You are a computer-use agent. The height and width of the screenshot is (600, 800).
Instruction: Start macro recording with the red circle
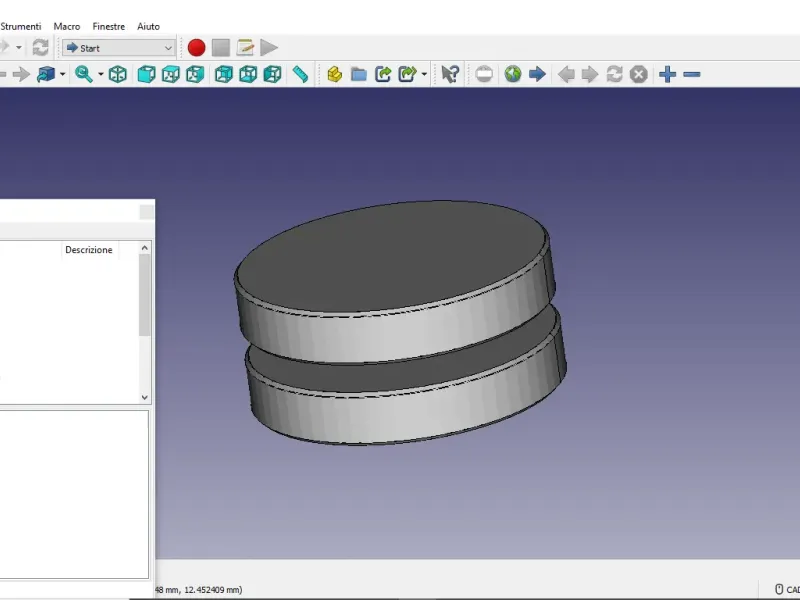click(196, 48)
